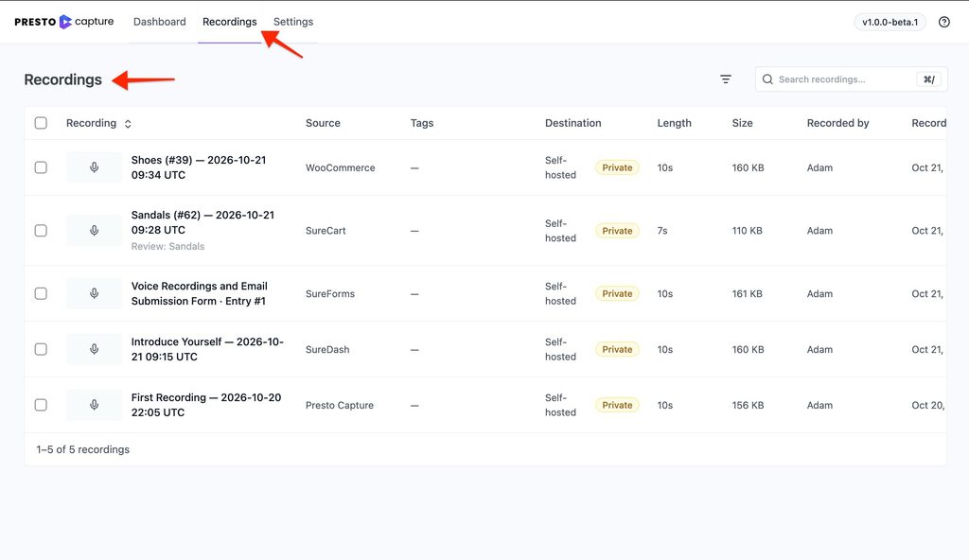Viewport: 969px width, 560px height.
Task: Click the 7s length value
Action: 661,231
